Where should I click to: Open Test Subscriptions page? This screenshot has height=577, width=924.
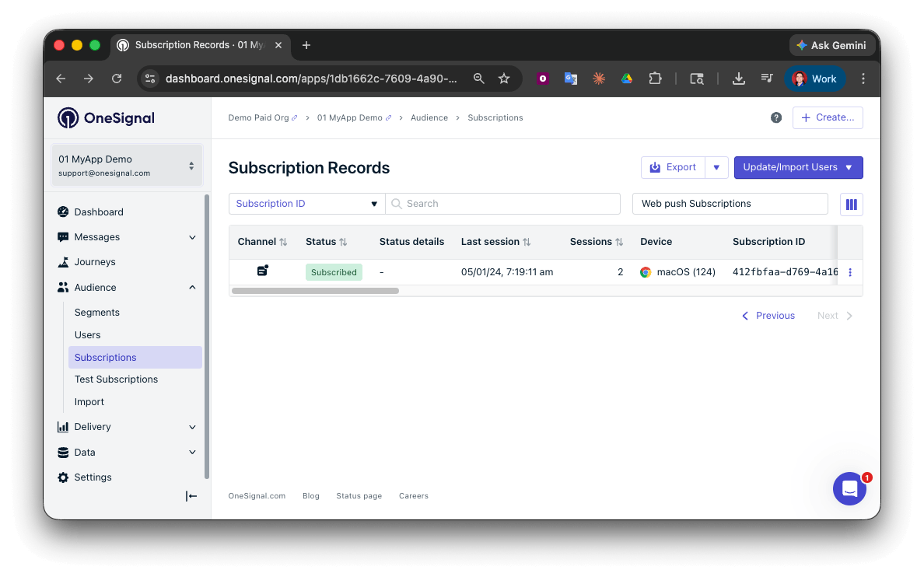[x=116, y=379]
